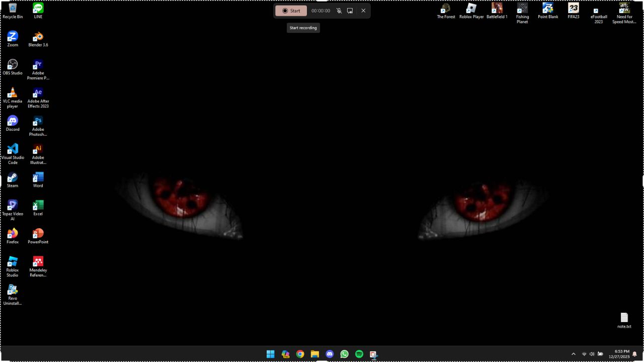Launch Adobe After Effects 2023

(38, 93)
